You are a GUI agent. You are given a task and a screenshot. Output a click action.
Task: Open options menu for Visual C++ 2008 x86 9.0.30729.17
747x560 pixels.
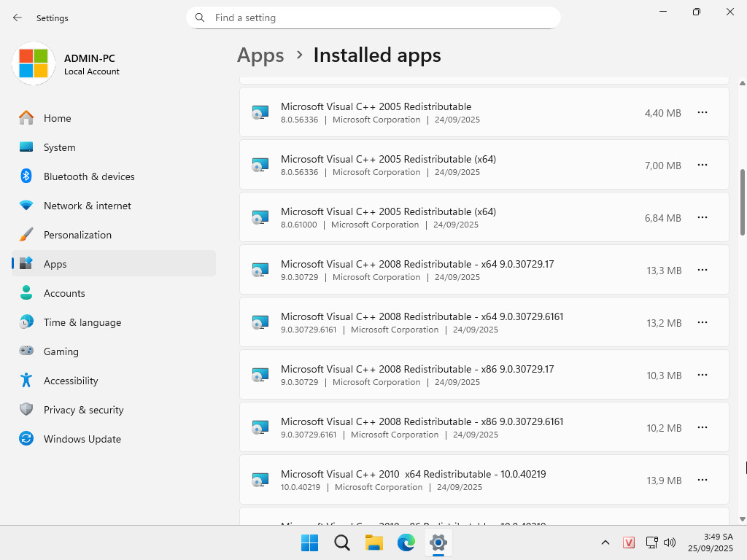point(702,376)
